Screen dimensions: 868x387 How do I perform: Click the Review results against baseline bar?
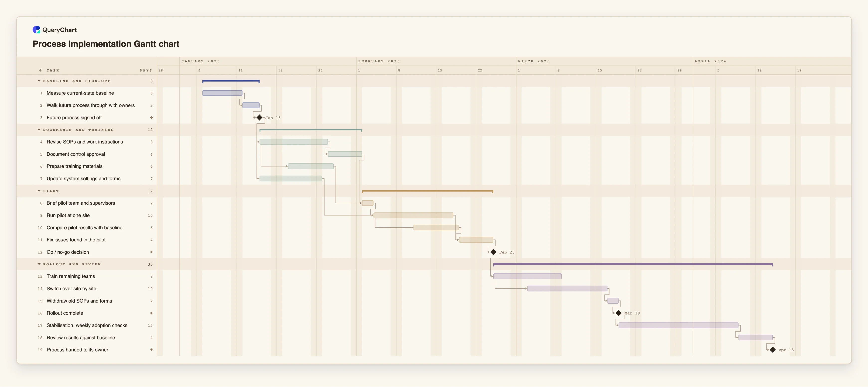click(756, 337)
